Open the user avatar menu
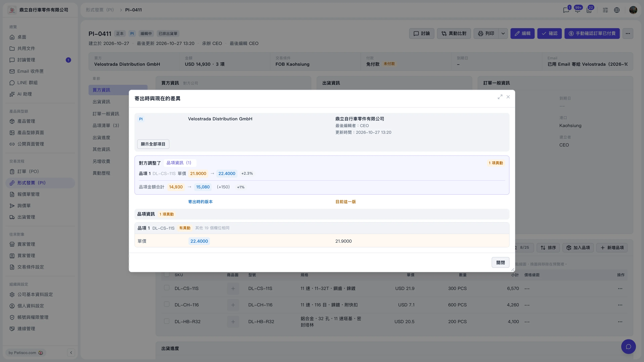The height and width of the screenshot is (362, 644). [633, 10]
